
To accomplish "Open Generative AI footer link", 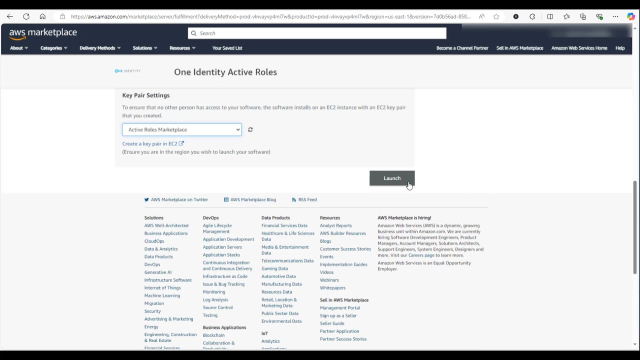I will 158,272.
